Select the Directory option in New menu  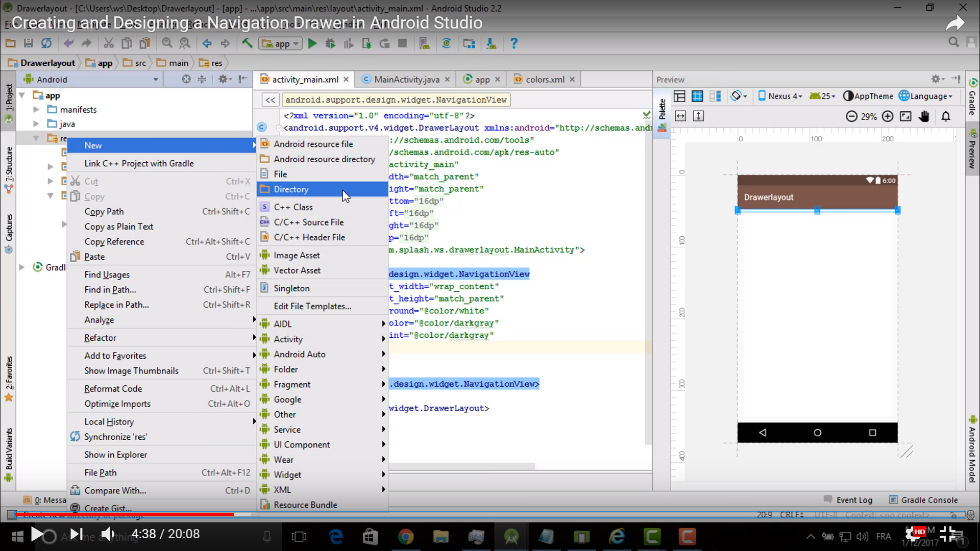(x=291, y=189)
